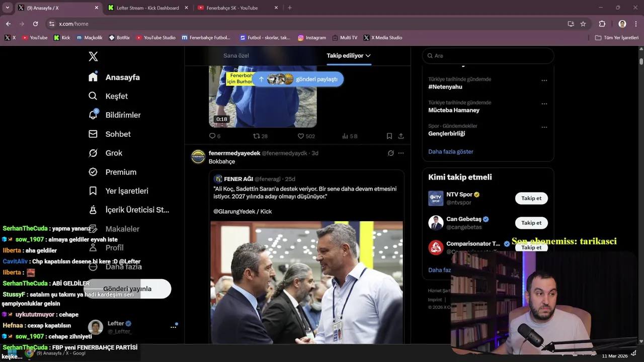Go back in browser history
This screenshot has width=644, height=362.
tap(8, 24)
